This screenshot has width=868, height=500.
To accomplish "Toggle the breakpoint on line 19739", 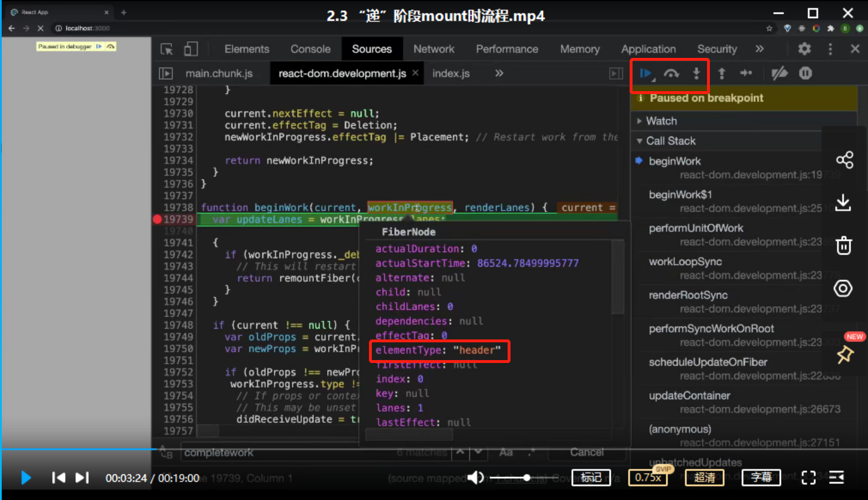I will pos(157,219).
